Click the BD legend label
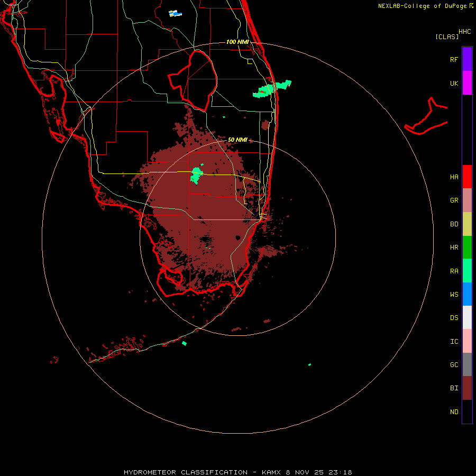The image size is (476, 476). (x=454, y=224)
